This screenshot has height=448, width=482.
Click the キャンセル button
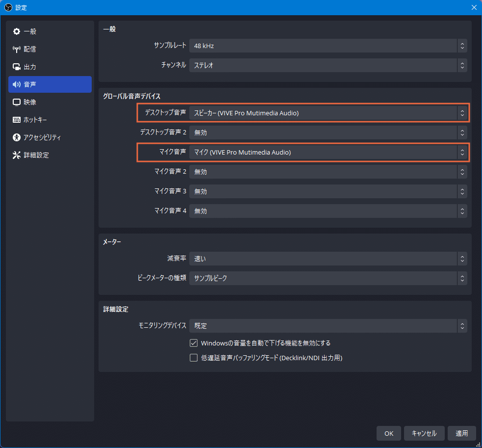click(424, 433)
